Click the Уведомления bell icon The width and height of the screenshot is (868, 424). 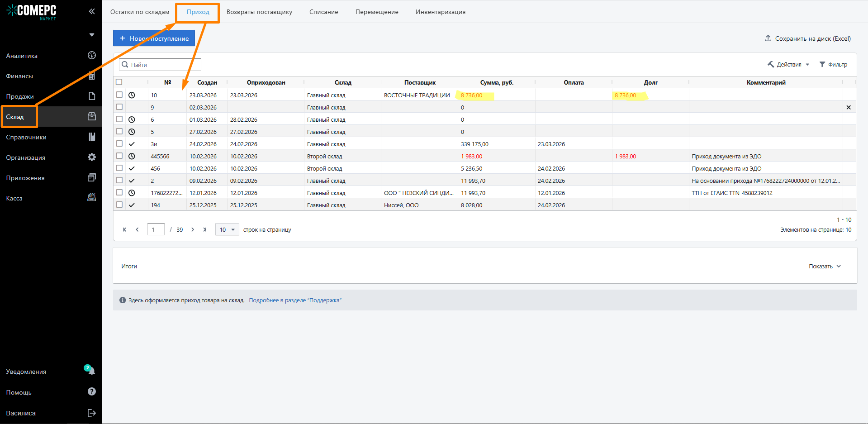click(91, 371)
